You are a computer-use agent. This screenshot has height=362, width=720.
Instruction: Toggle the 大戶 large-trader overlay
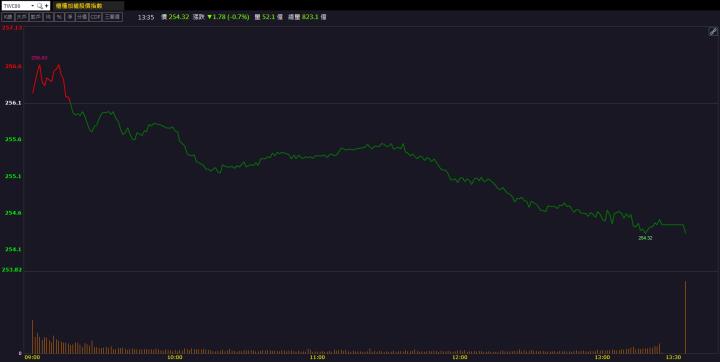[22, 17]
